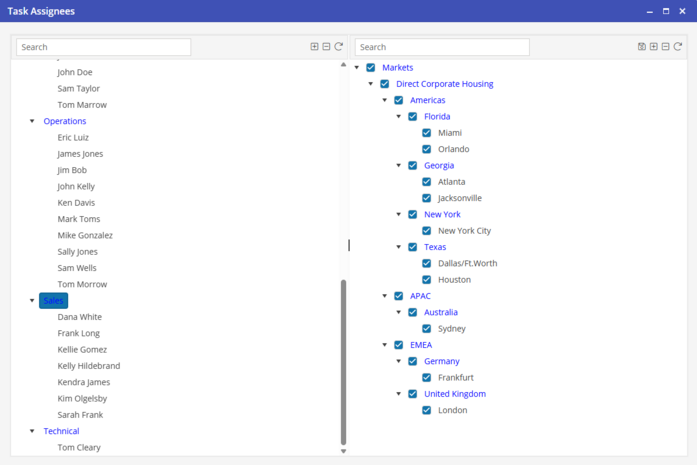Click the left panel vertical scrollbar thumb
Screen dimensions: 697x465
coord(343,360)
